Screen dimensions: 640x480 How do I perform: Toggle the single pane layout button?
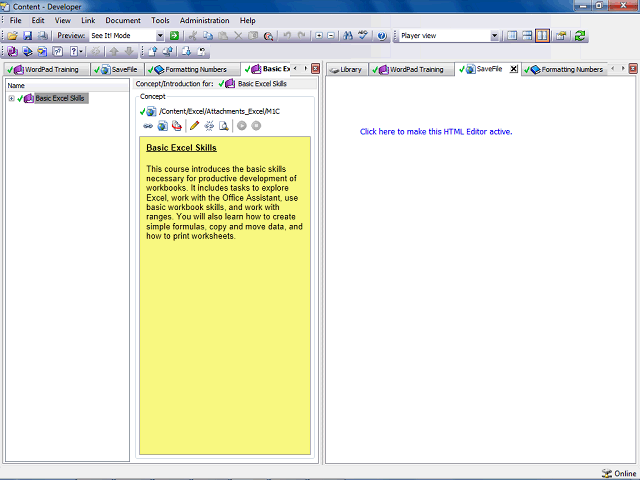coord(512,36)
